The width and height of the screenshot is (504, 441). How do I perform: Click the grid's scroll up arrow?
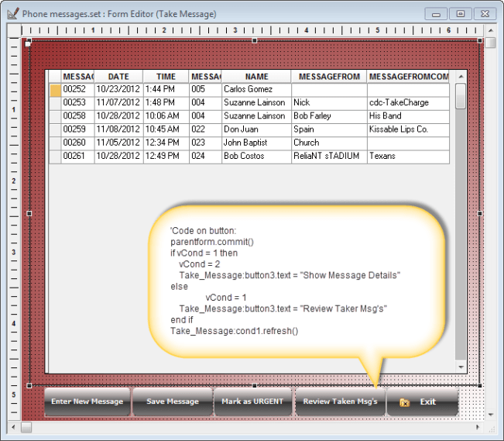461,76
